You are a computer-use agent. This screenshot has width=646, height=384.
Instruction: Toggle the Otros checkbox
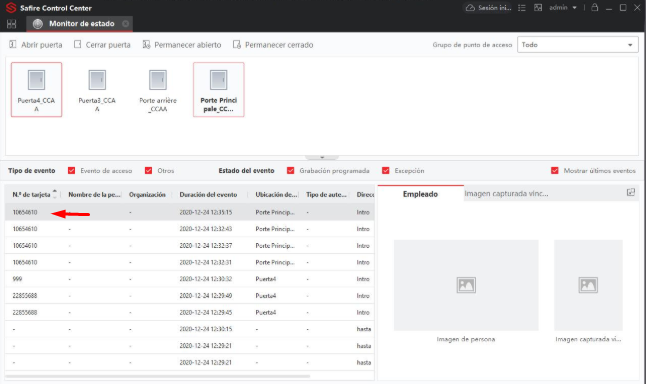[149, 171]
